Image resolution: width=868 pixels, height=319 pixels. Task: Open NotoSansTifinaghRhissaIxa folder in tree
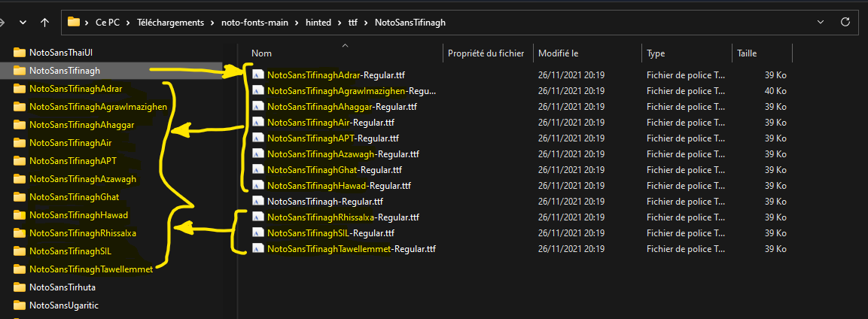(x=83, y=232)
